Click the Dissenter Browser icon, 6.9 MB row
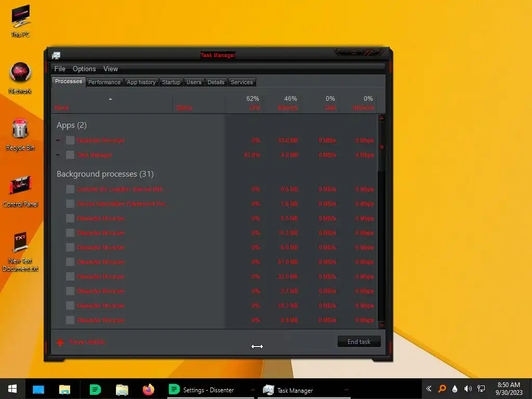This screenshot has height=399, width=532. coord(70,247)
